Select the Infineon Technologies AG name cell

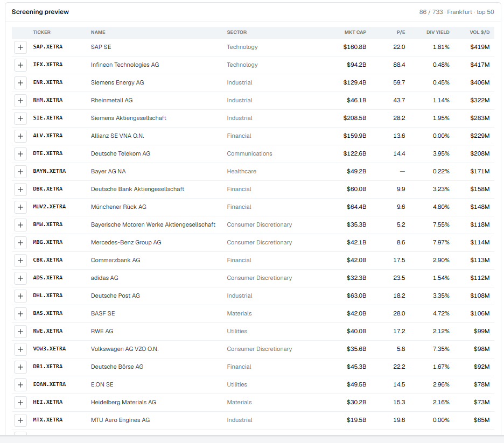125,65
